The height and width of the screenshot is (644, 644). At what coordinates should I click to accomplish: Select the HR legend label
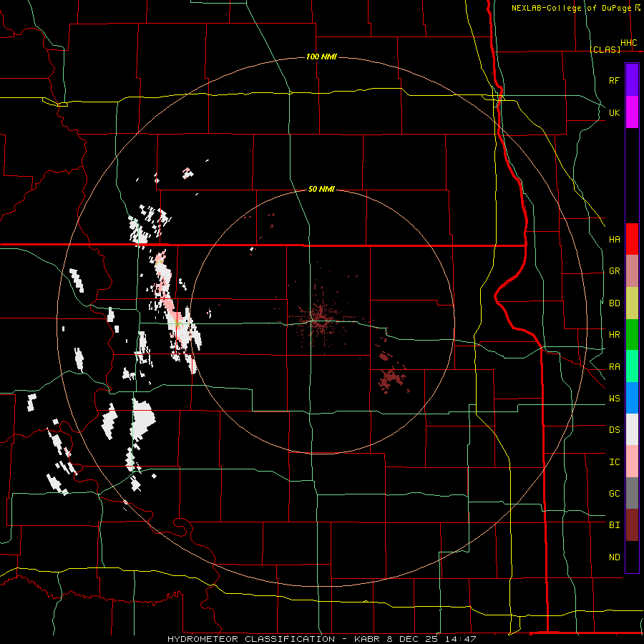pyautogui.click(x=614, y=335)
